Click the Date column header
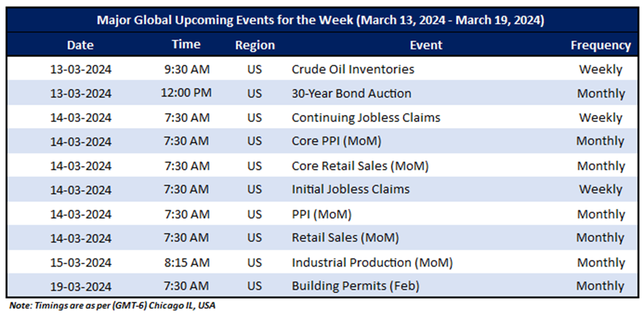The height and width of the screenshot is (316, 644). click(80, 45)
